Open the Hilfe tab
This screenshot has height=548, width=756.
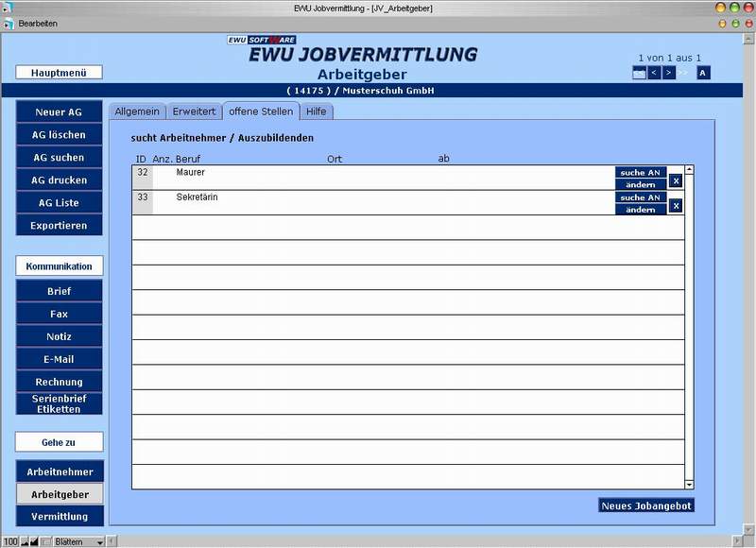click(x=317, y=111)
